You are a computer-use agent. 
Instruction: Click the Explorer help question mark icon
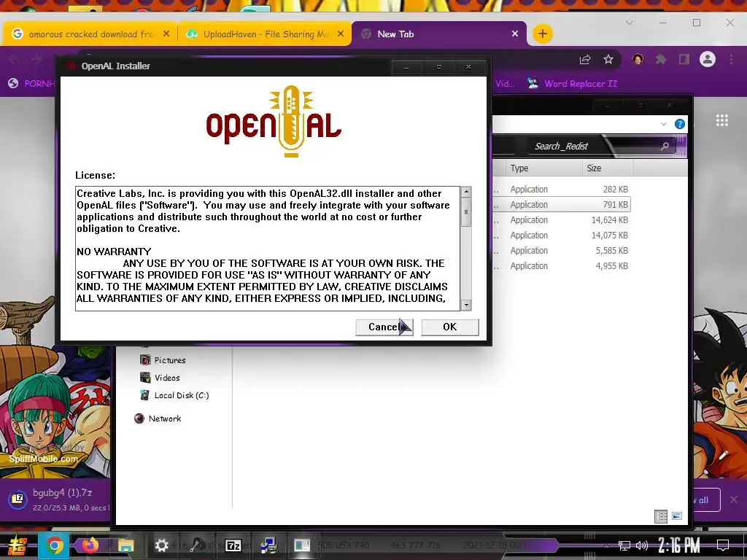(680, 124)
